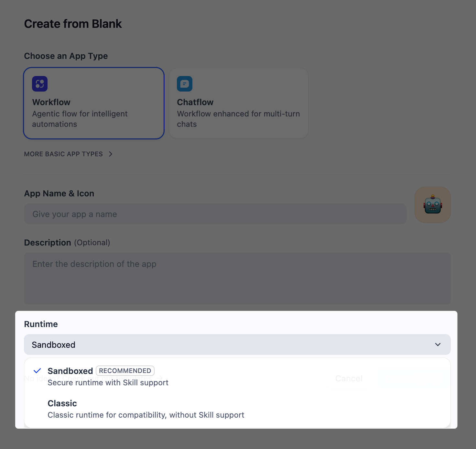476x449 pixels.
Task: Click the checkmark beside Sandboxed
Action: [37, 370]
